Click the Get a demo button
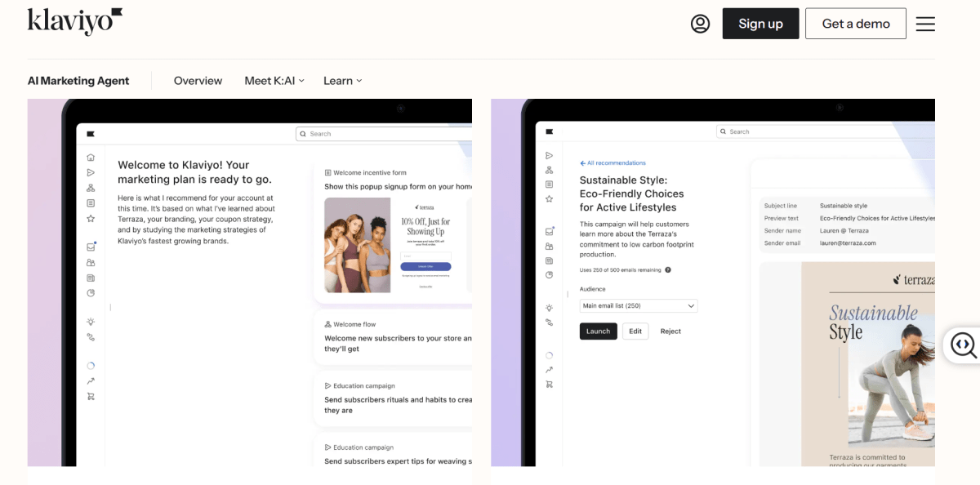 [856, 24]
